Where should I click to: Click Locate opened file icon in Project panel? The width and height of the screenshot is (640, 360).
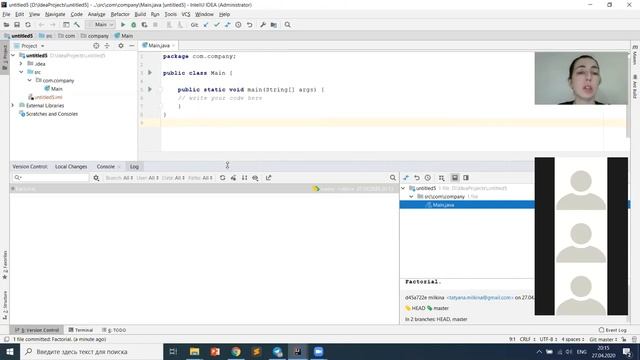point(96,46)
